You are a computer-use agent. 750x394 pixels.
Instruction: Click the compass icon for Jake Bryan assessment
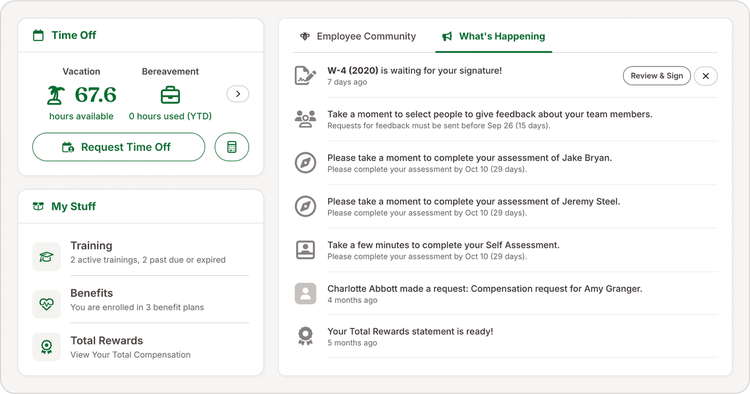click(305, 163)
